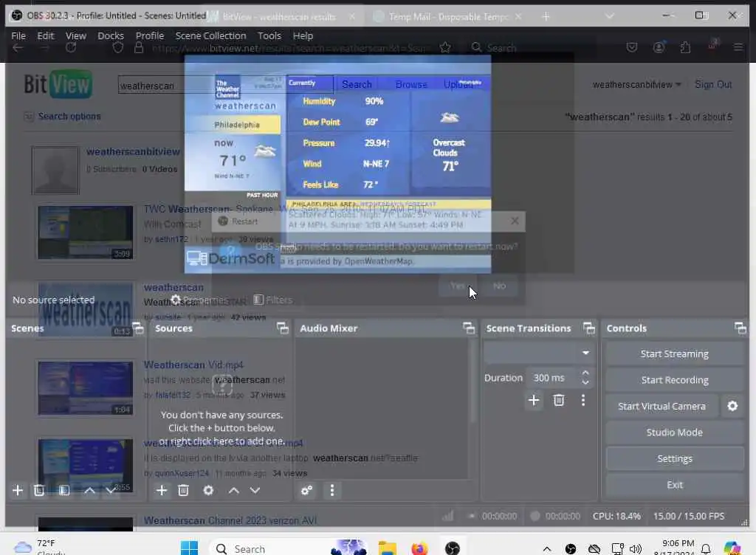Open virtual camera settings gear icon
Screen dimensions: 756x555
(x=732, y=406)
